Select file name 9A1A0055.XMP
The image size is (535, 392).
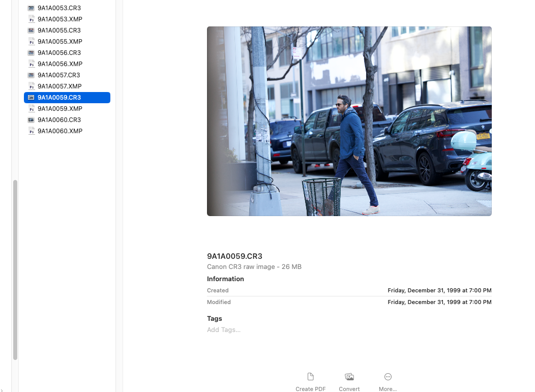(x=60, y=42)
